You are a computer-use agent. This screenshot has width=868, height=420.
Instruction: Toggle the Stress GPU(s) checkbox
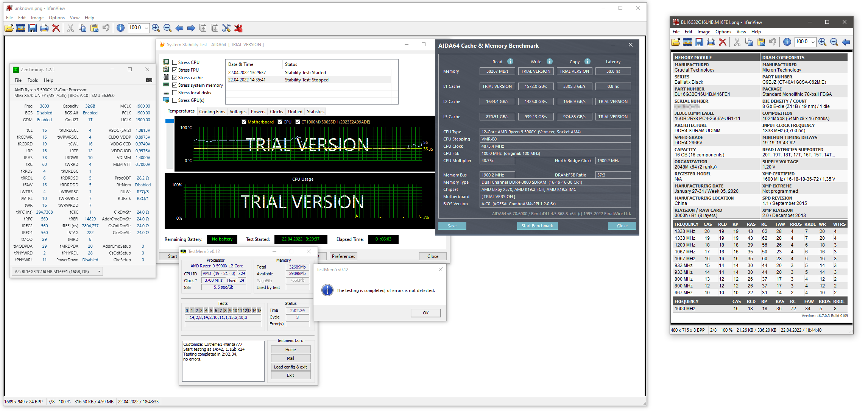[175, 100]
